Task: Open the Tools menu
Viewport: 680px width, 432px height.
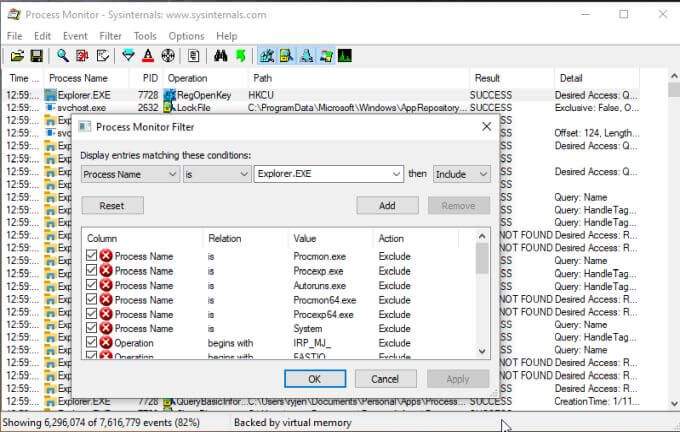Action: 145,36
